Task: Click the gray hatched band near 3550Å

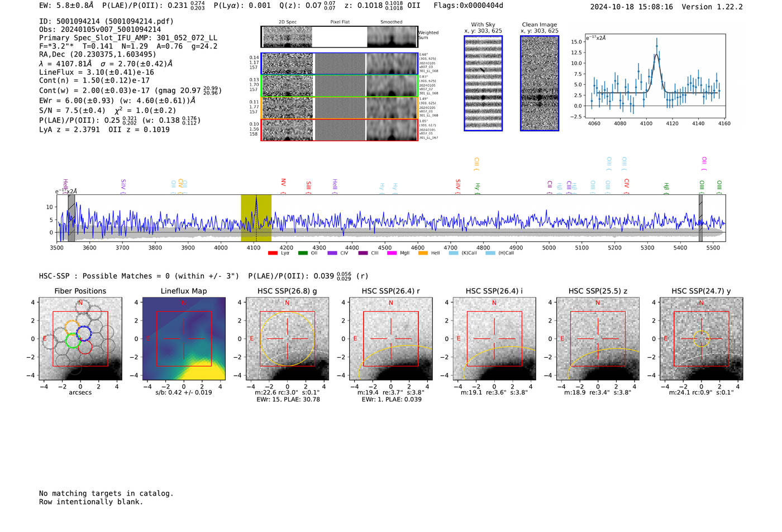Action: click(x=71, y=218)
